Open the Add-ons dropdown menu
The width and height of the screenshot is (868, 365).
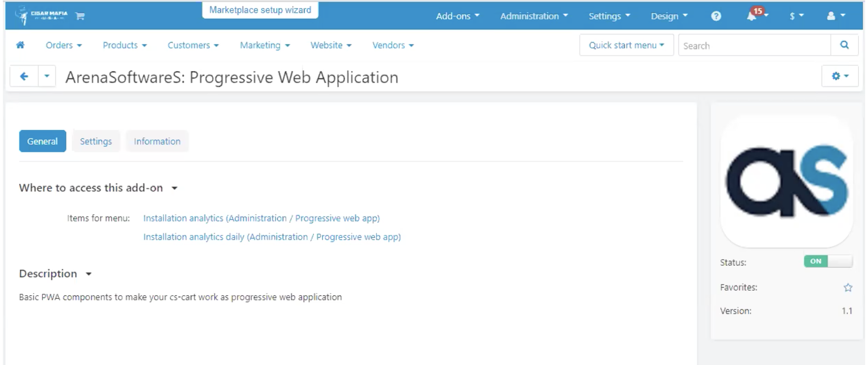457,16
